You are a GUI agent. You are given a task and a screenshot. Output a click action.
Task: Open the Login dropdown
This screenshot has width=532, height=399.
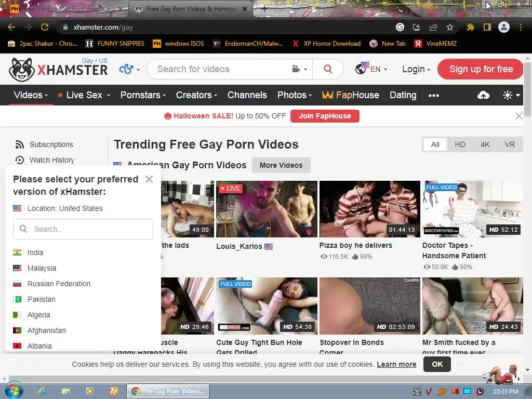coord(416,69)
